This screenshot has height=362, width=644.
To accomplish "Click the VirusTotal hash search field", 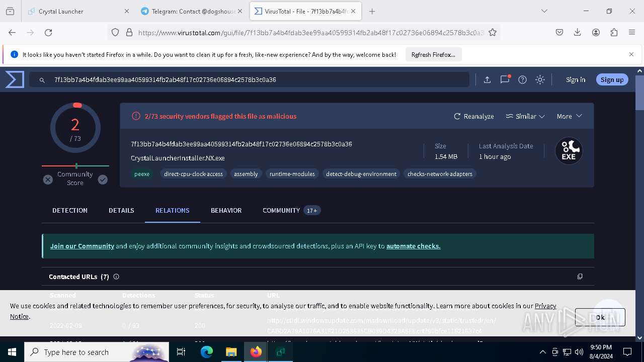I will tap(249, 79).
